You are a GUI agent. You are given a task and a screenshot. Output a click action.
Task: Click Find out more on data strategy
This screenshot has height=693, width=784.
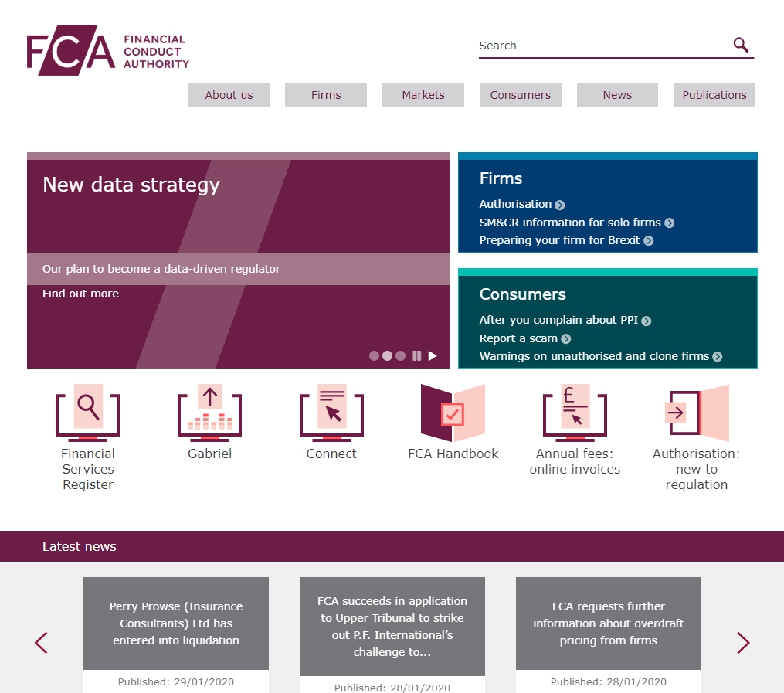pyautogui.click(x=80, y=294)
